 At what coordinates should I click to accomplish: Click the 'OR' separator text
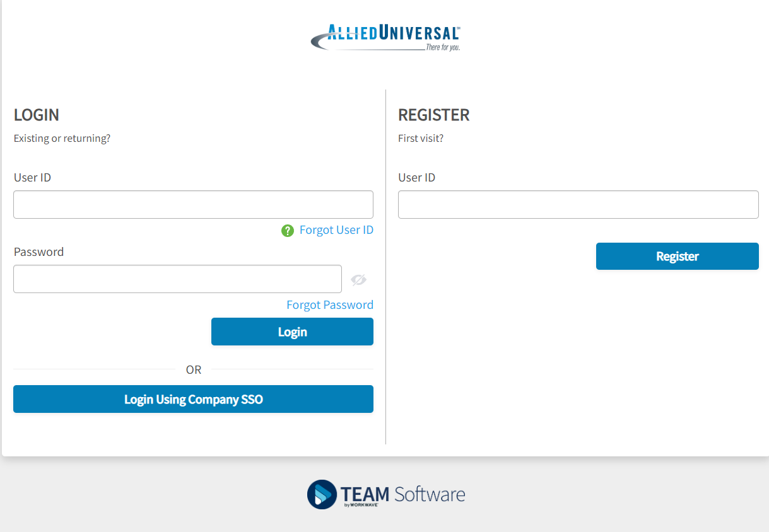[194, 370]
